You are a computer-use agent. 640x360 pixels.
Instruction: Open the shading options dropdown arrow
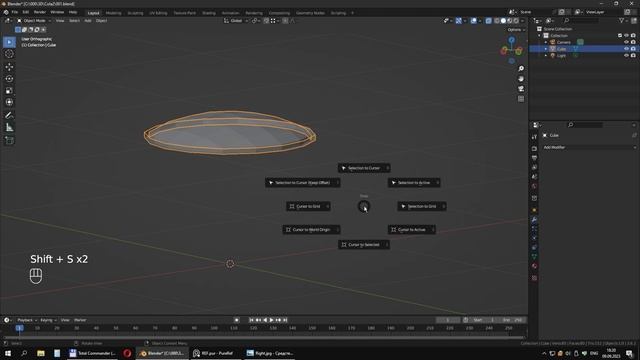click(523, 21)
